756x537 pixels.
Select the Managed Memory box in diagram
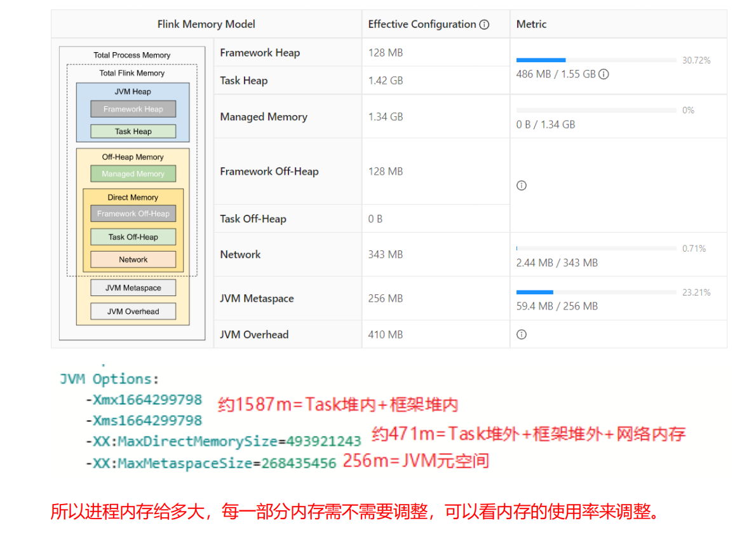133,173
